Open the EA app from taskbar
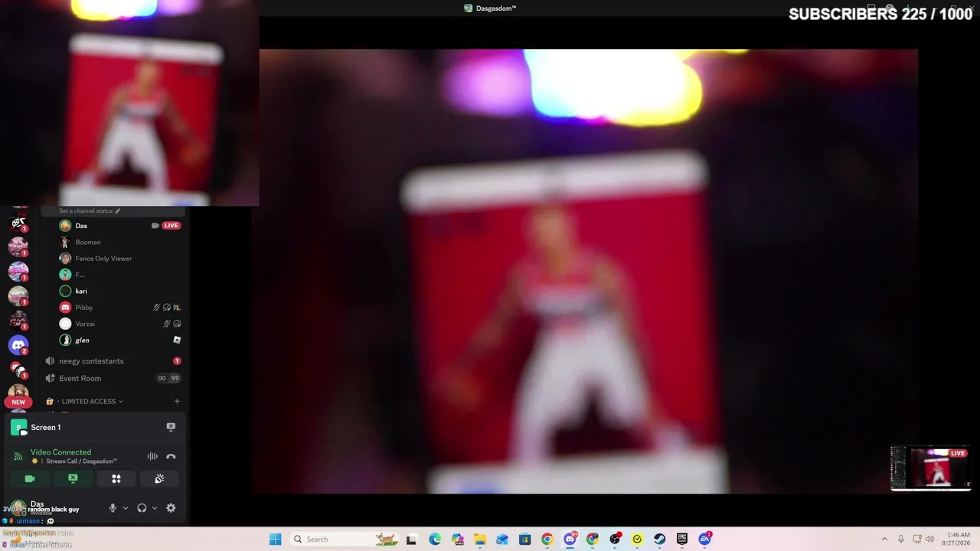 tap(704, 539)
